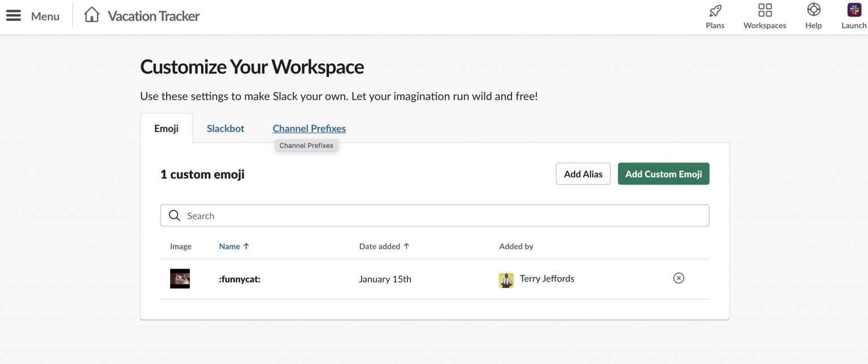This screenshot has height=364, width=868.
Task: Open Plans via the rocket icon
Action: 715,10
